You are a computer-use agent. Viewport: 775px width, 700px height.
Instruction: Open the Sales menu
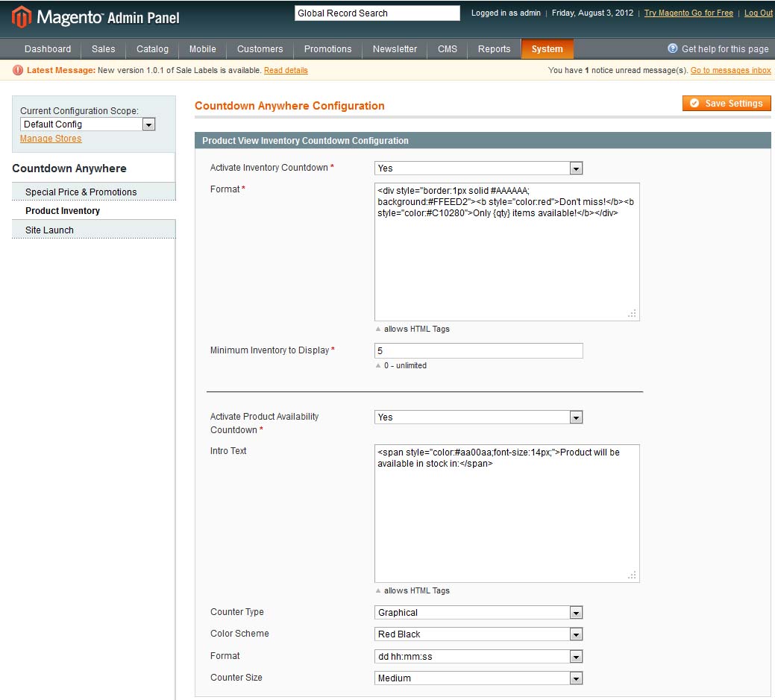(x=103, y=49)
